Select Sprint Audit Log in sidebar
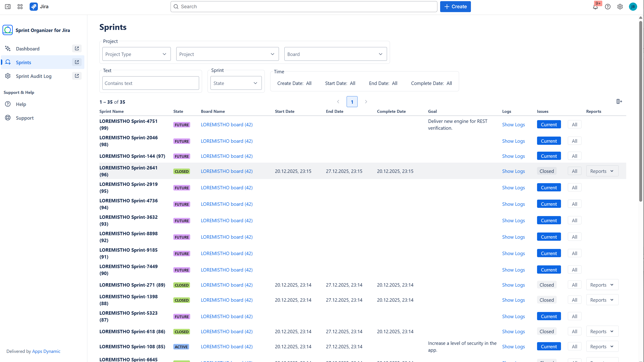 pyautogui.click(x=34, y=76)
